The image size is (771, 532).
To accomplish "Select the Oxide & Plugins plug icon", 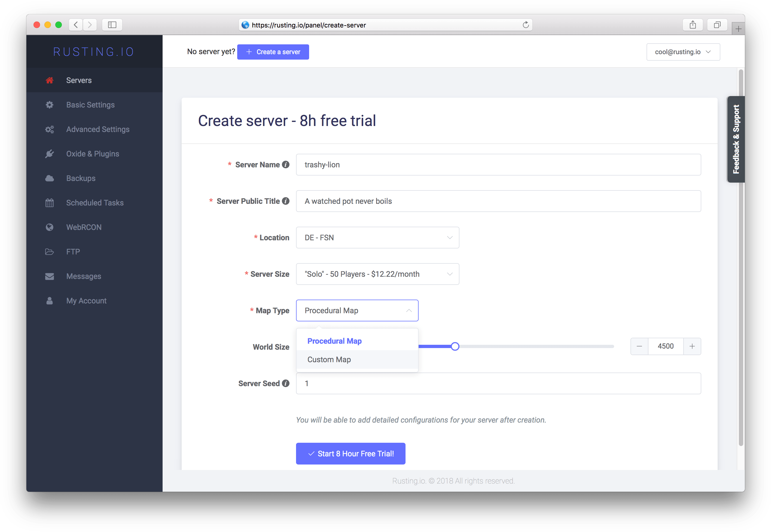I will [x=49, y=154].
